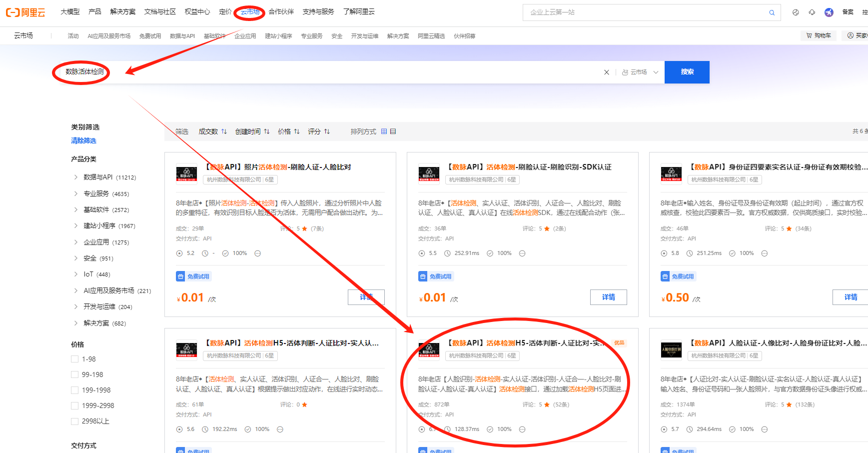Sort results by 成交数
Image resolution: width=868 pixels, height=453 pixels.
[x=212, y=131]
